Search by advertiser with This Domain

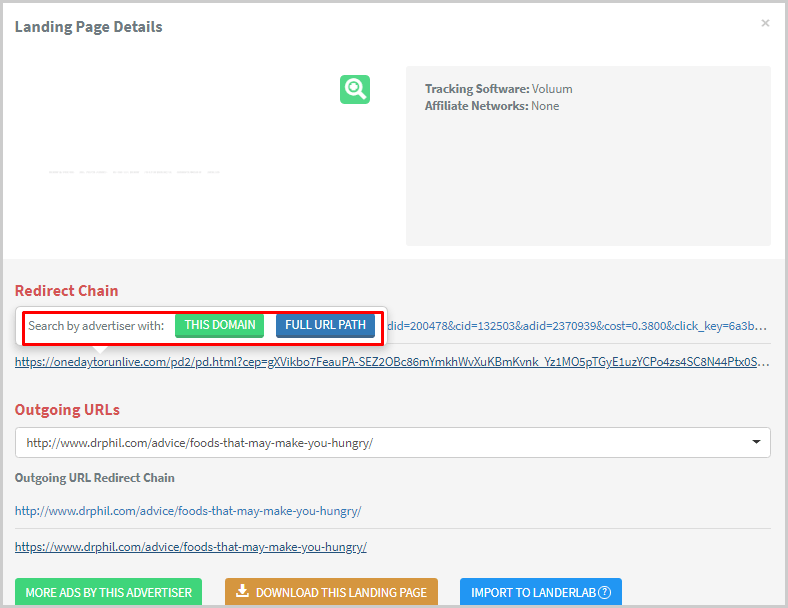[x=219, y=325]
